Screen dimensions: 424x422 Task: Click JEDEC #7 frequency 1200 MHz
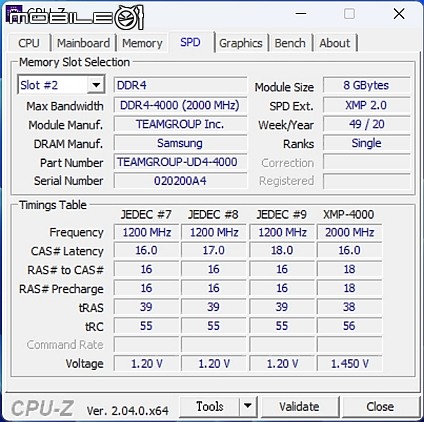pyautogui.click(x=147, y=232)
